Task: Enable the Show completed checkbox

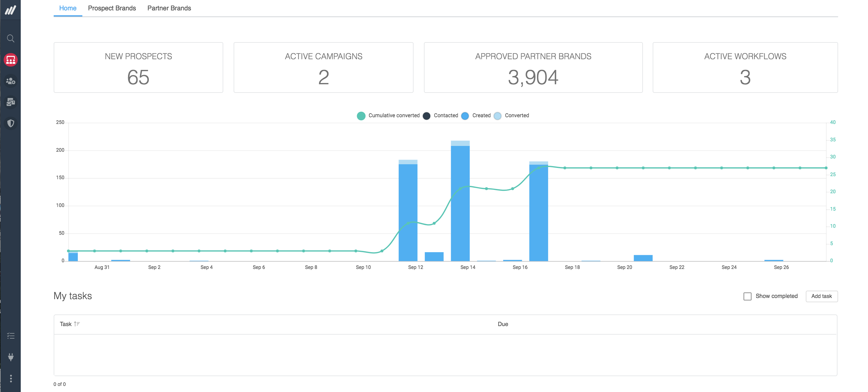Action: tap(747, 296)
